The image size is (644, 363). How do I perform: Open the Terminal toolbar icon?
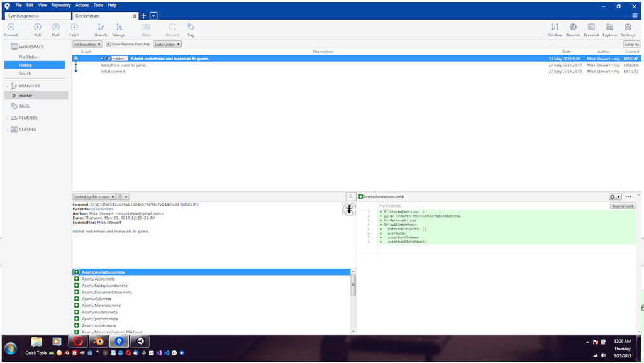coord(591,29)
